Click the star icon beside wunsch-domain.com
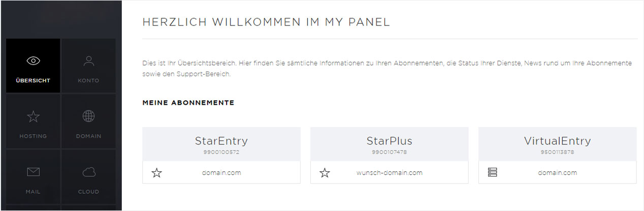The image size is (644, 211). [x=325, y=173]
